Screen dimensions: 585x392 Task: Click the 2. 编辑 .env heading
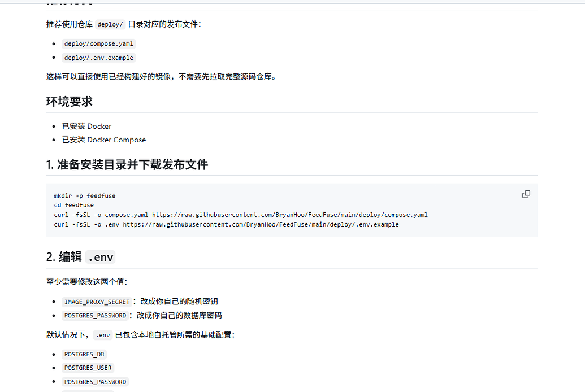(81, 257)
